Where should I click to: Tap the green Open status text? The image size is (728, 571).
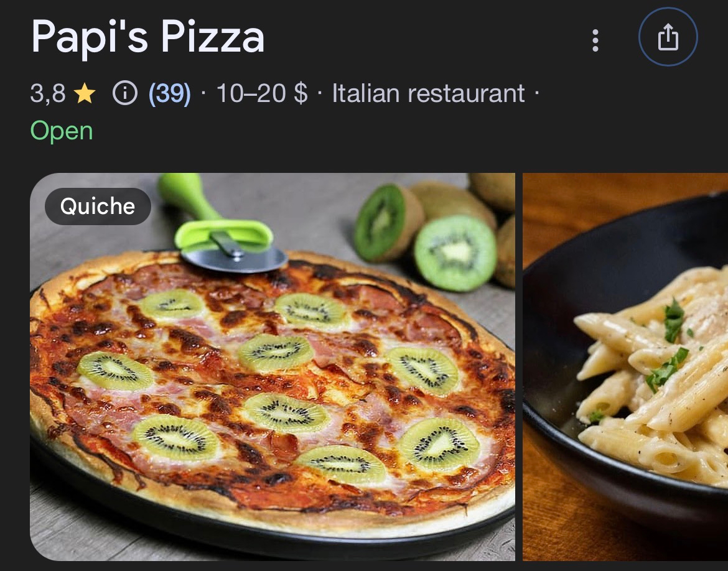[62, 131]
